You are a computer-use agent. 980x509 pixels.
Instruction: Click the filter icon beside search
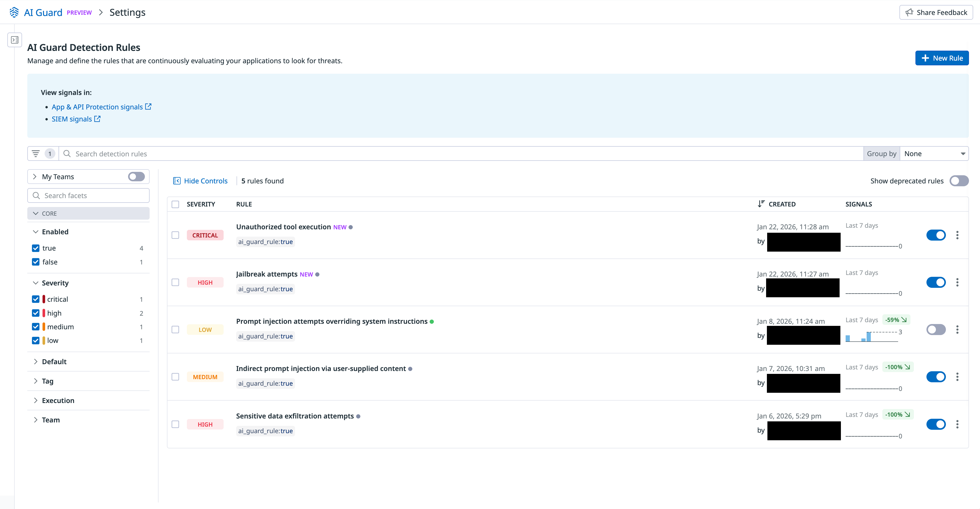[36, 154]
